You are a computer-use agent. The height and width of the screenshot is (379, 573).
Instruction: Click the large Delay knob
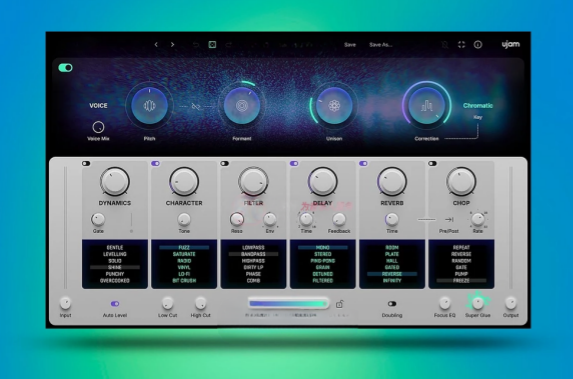(323, 181)
